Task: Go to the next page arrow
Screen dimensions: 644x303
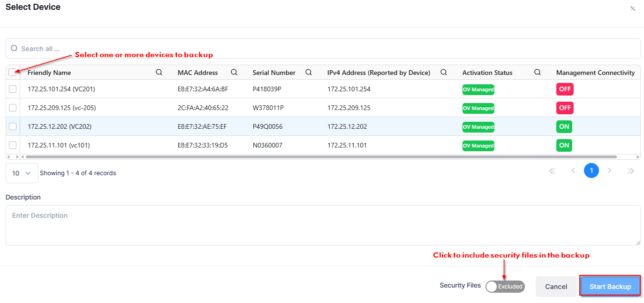Action: pos(610,171)
